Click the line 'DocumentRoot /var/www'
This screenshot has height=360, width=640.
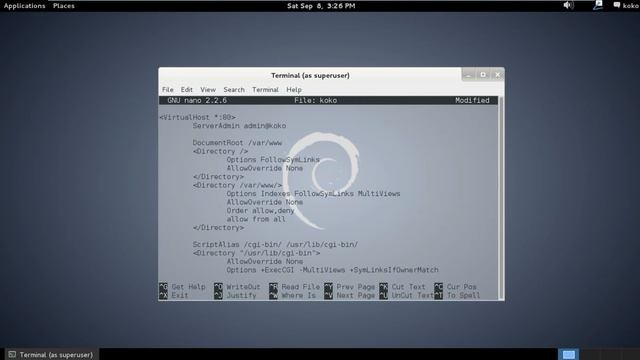[237, 143]
